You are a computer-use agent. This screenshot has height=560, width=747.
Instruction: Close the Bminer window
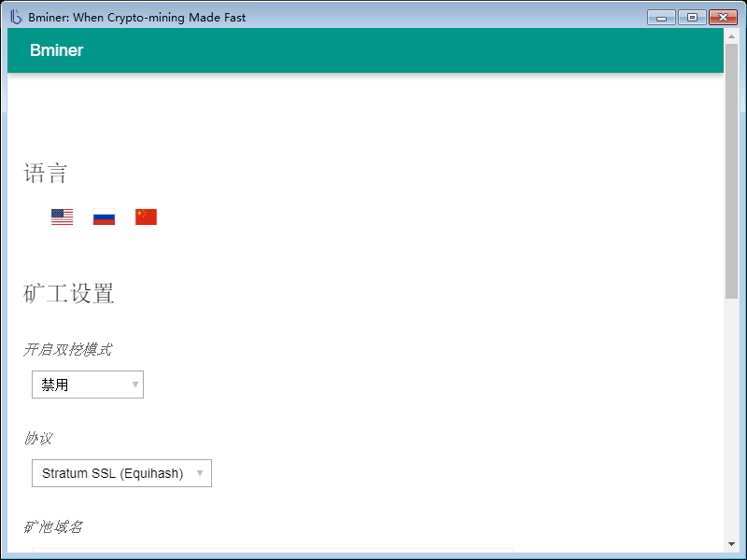[x=723, y=18]
